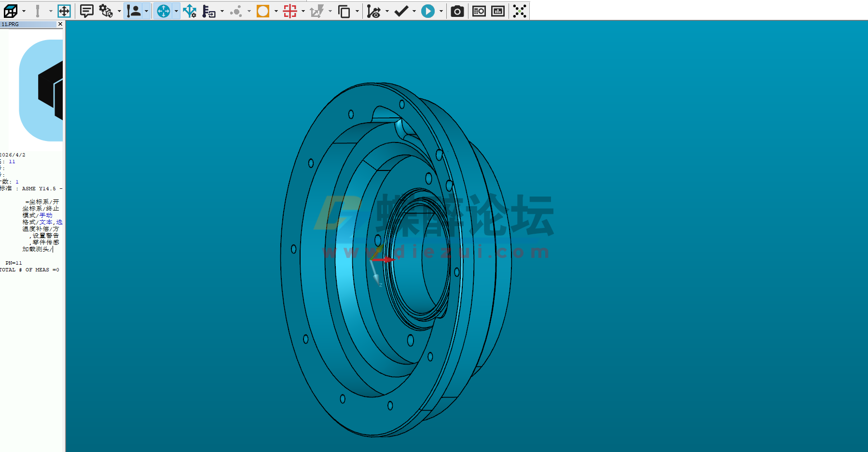The image size is (868, 452).
Task: Click the scattered points alignment icon
Action: (519, 11)
